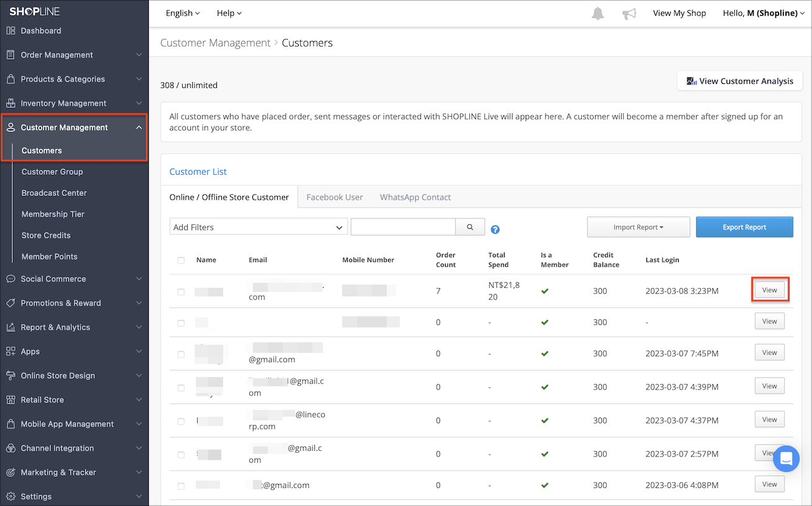The height and width of the screenshot is (506, 812).
Task: Click the Export Report button
Action: click(744, 227)
